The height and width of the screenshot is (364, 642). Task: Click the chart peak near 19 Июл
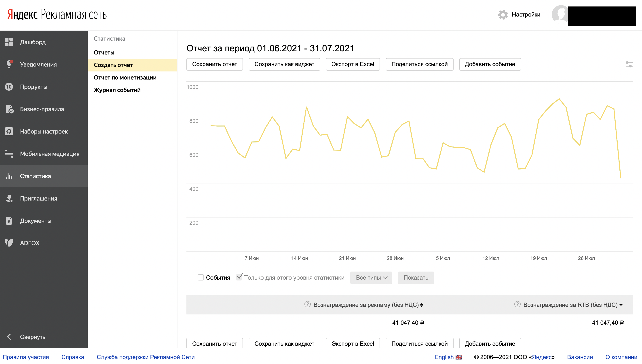pyautogui.click(x=559, y=99)
